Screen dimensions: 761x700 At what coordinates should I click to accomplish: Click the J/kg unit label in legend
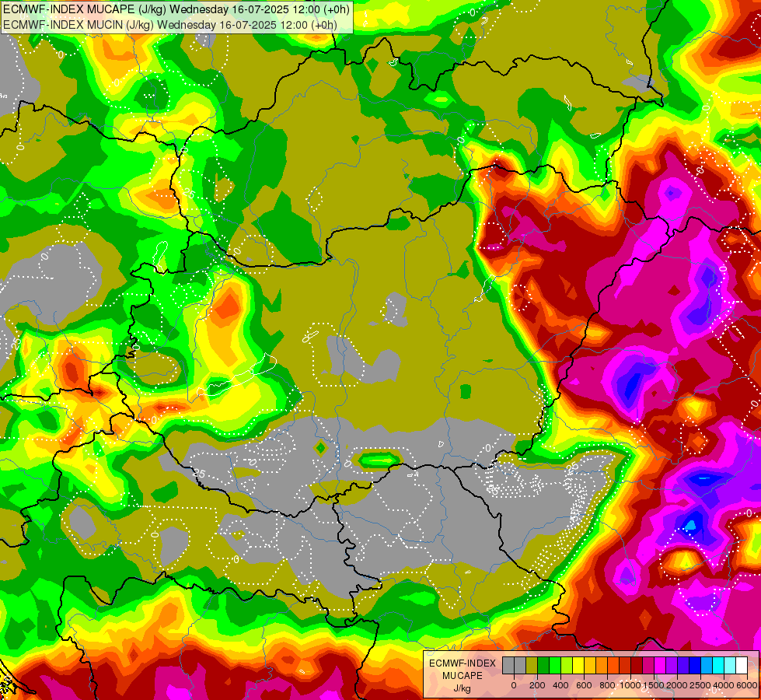[x=462, y=688]
